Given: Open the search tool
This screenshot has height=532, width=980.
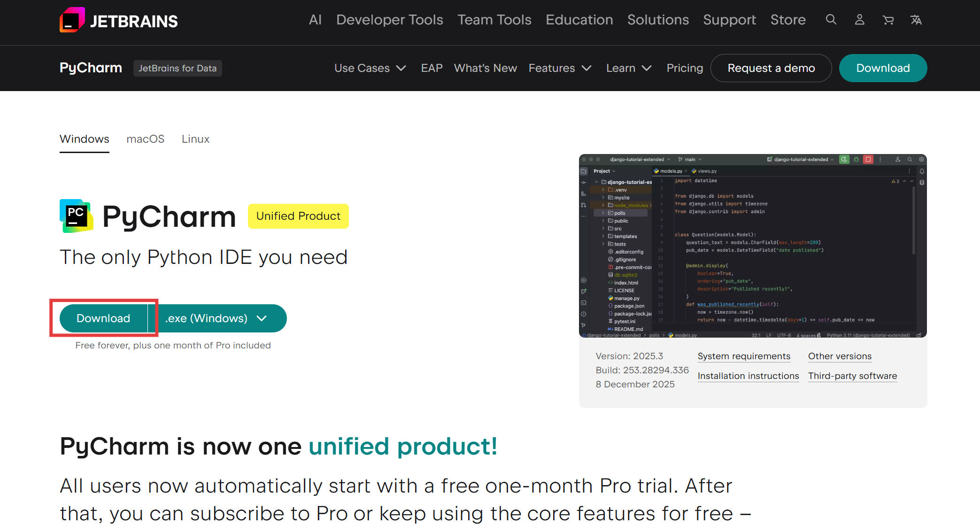Looking at the screenshot, I should coord(831,20).
